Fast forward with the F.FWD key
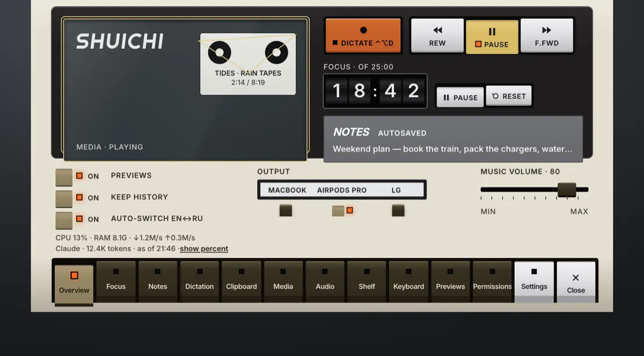This screenshot has width=644, height=356. tap(546, 36)
